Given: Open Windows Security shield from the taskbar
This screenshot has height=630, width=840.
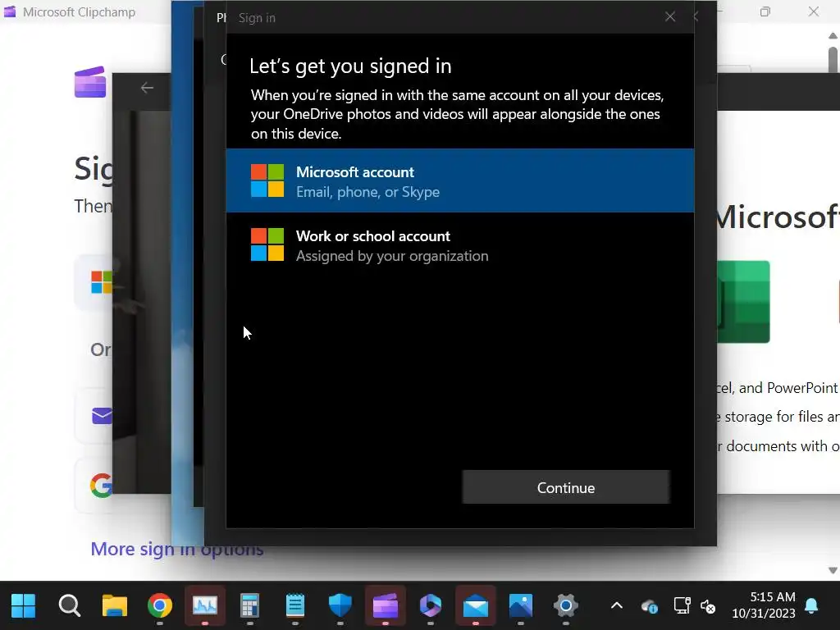Looking at the screenshot, I should tap(340, 606).
